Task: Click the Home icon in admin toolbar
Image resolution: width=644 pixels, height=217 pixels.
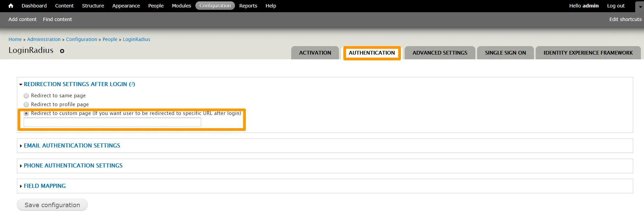Action: pyautogui.click(x=11, y=6)
